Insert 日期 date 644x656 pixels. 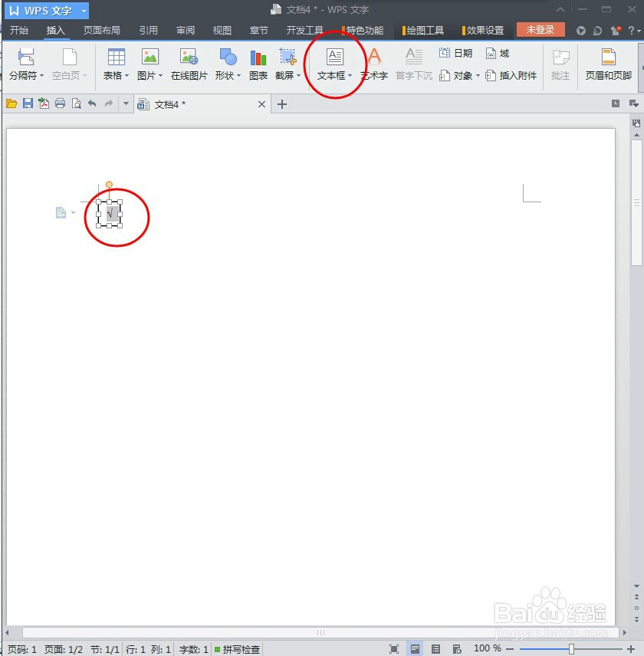click(455, 53)
